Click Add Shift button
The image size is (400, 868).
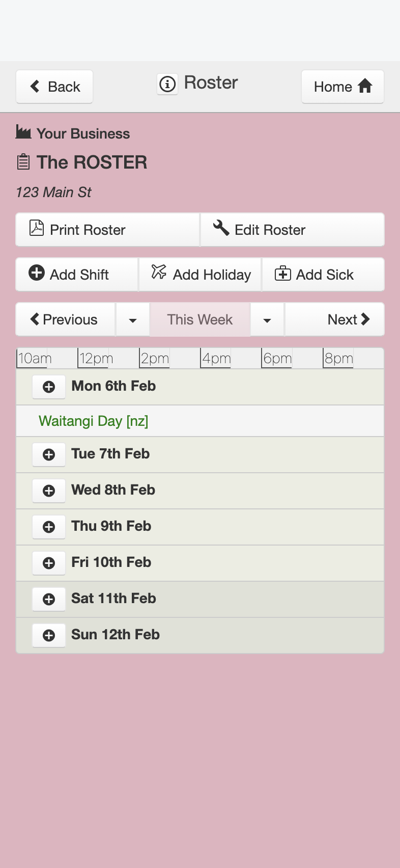click(x=77, y=275)
